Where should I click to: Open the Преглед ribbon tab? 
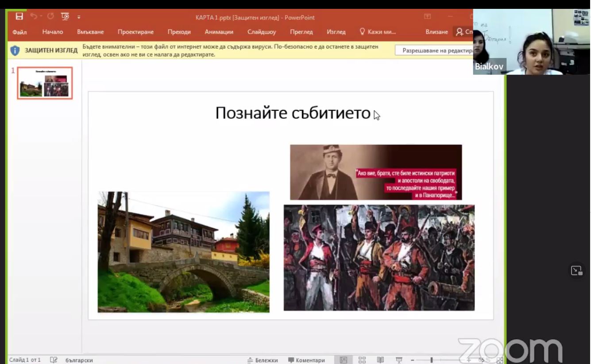click(301, 32)
